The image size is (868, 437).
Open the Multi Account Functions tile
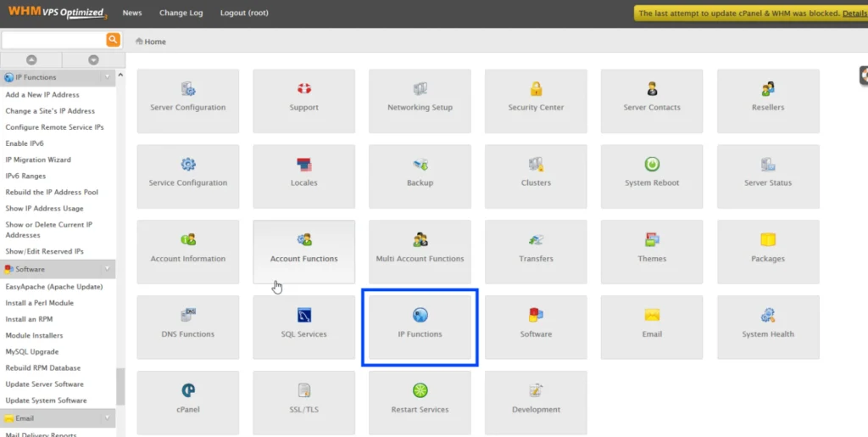pos(420,252)
